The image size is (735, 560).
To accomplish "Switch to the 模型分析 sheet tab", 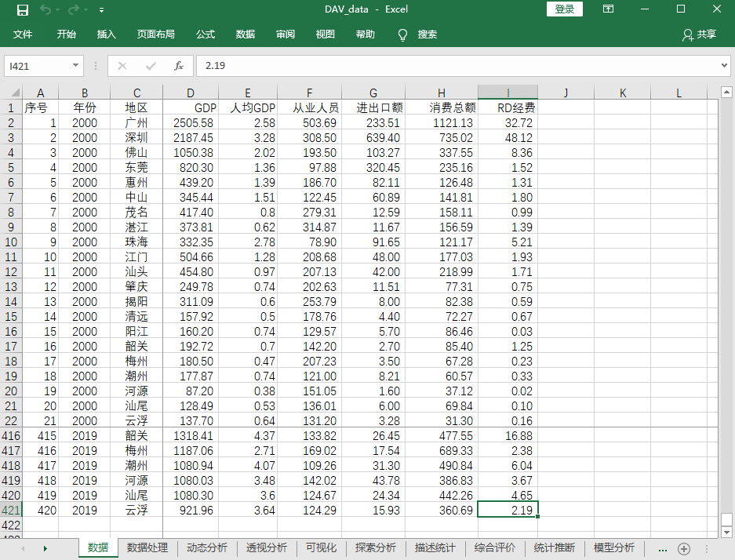I will 613,547.
